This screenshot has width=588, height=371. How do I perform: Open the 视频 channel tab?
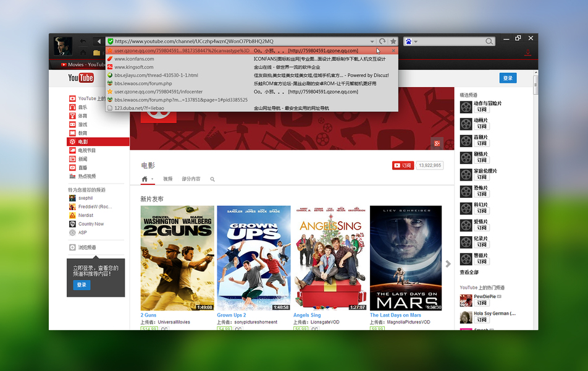(x=167, y=179)
